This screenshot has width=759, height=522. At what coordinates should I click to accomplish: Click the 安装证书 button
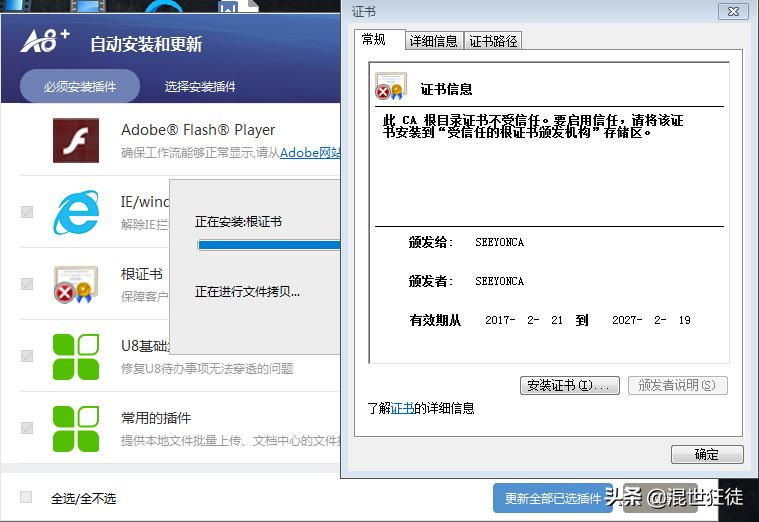[x=570, y=385]
